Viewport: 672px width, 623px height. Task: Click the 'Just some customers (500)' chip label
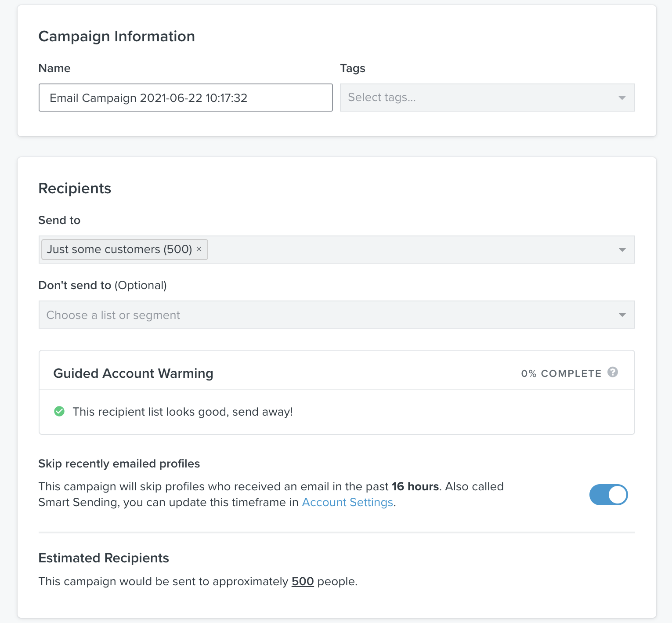(119, 249)
